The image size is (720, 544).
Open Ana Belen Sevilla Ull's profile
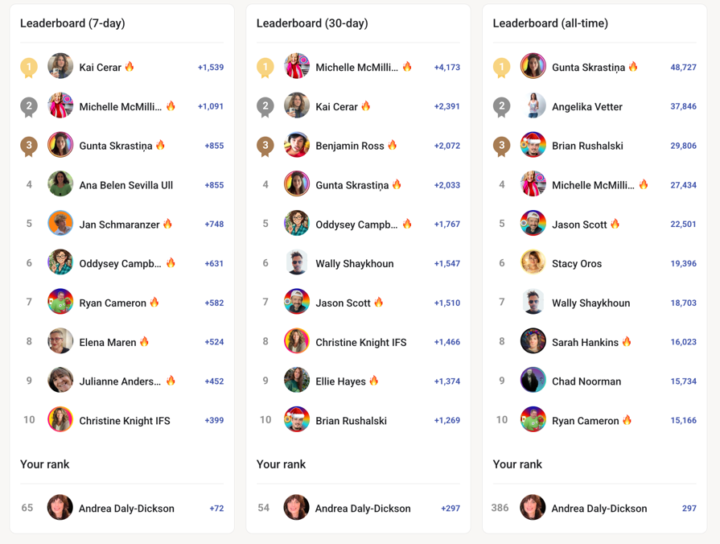(x=126, y=185)
